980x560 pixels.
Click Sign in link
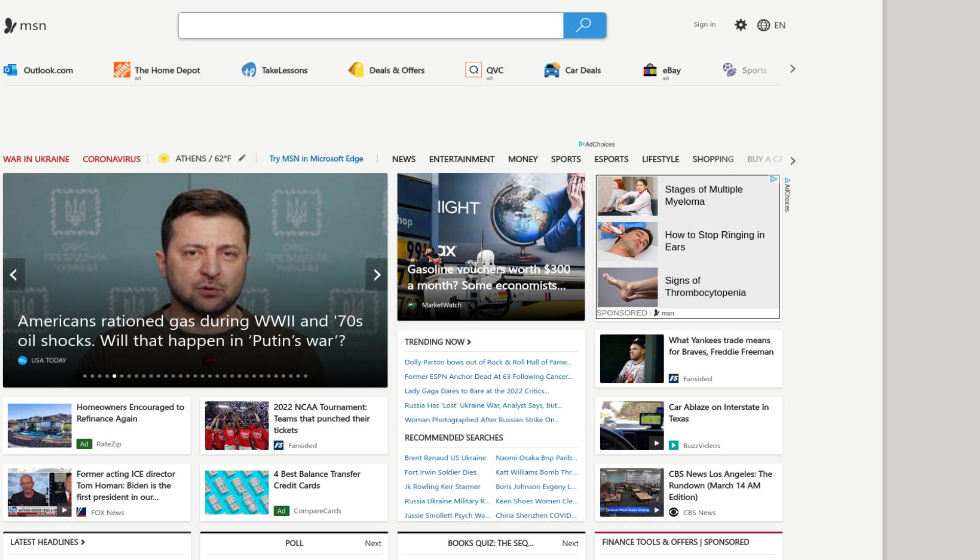[704, 25]
